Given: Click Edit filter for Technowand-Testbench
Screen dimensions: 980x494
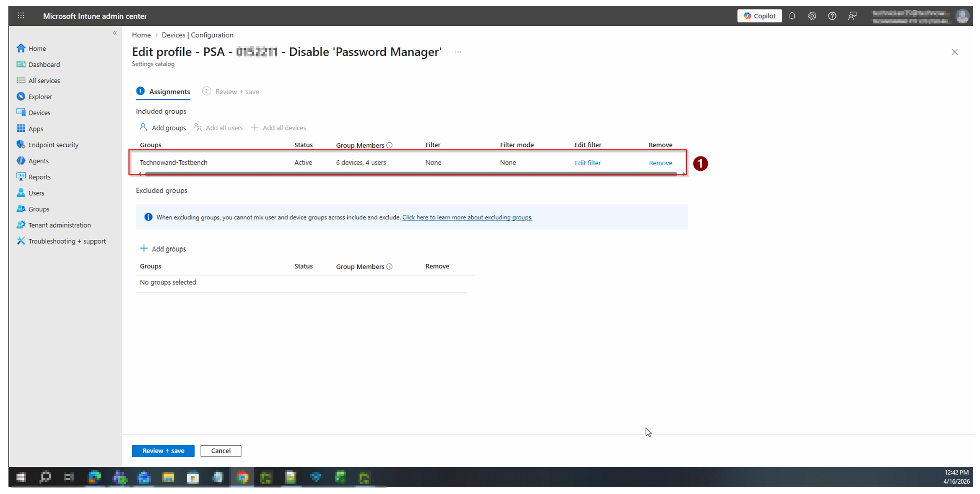Looking at the screenshot, I should pyautogui.click(x=587, y=163).
